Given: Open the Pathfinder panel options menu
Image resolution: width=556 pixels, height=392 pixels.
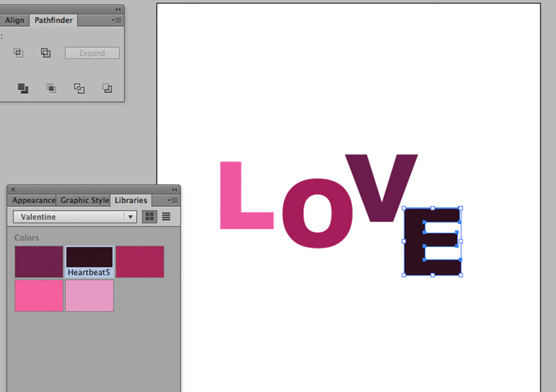Looking at the screenshot, I should point(116,20).
